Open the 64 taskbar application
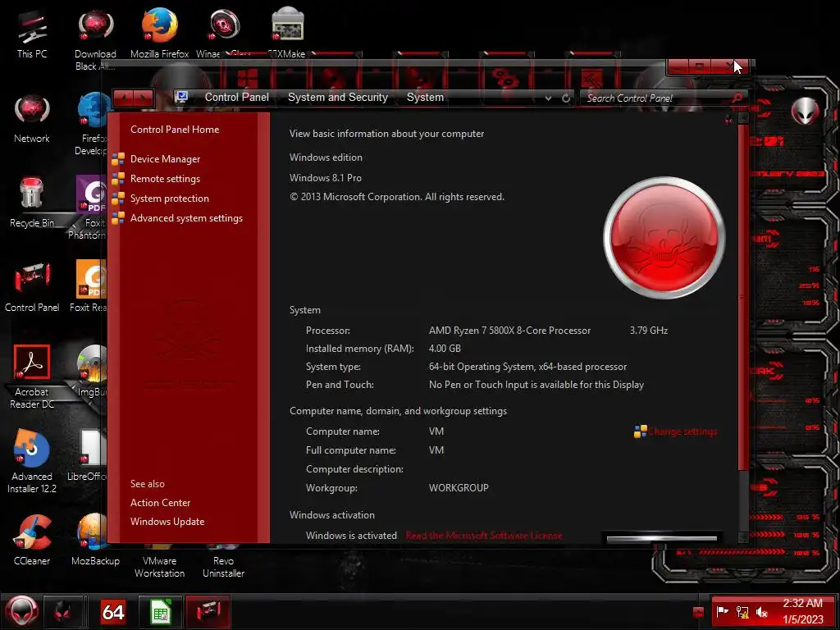840x630 pixels. (x=113, y=611)
